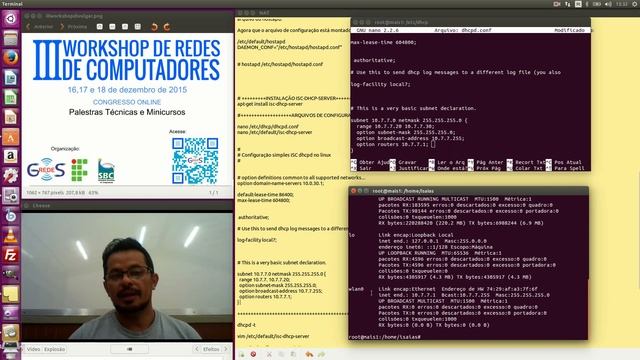Click 'vim /etc/default/isc-dhcp-server' note line
This screenshot has height=360, width=640.
[x=273, y=336]
